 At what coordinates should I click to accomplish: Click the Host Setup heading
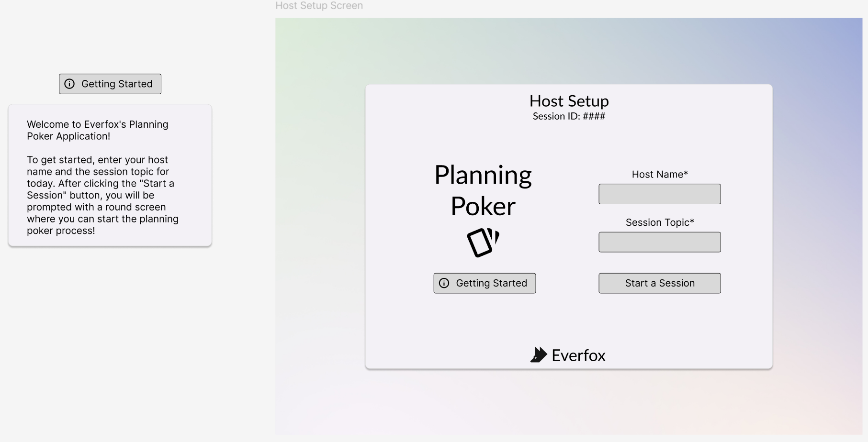[x=569, y=101]
